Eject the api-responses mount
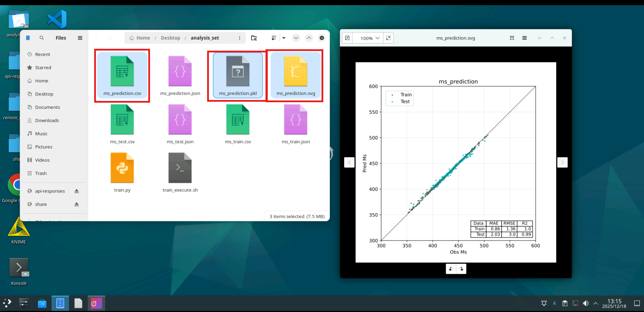This screenshot has width=644, height=312. 76,191
